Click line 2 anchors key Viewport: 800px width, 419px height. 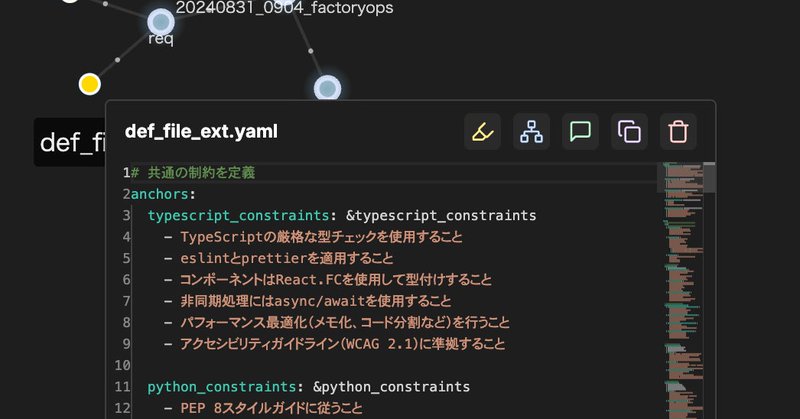pos(160,194)
